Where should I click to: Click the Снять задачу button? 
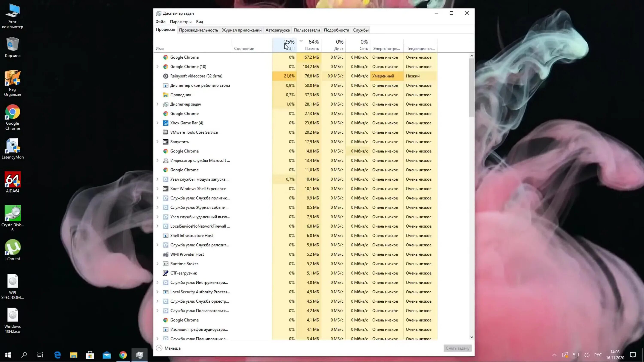(457, 348)
